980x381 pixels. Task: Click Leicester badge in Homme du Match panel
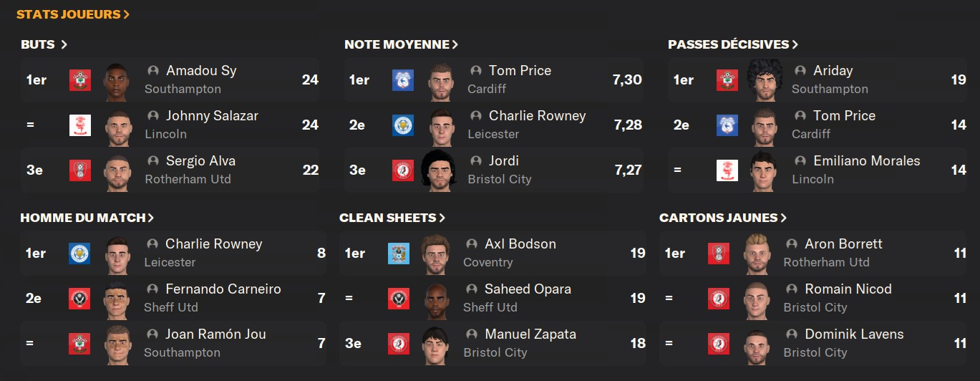79,253
